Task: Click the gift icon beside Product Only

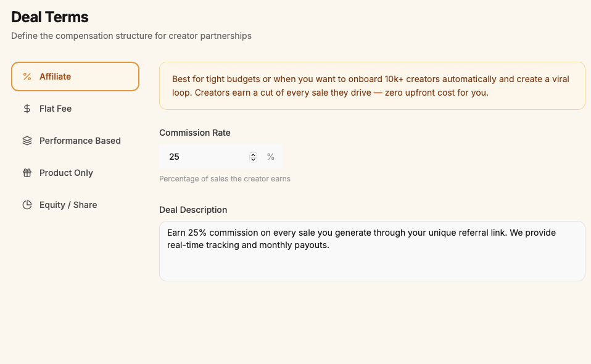Action: (27, 173)
